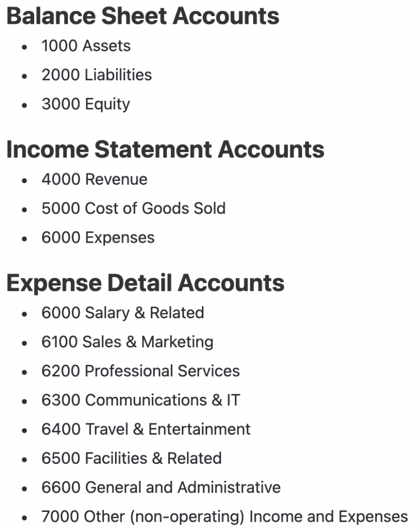Click the Expense Detail Accounts heading
Viewport: 420px width, 530px height.
pyautogui.click(x=145, y=283)
